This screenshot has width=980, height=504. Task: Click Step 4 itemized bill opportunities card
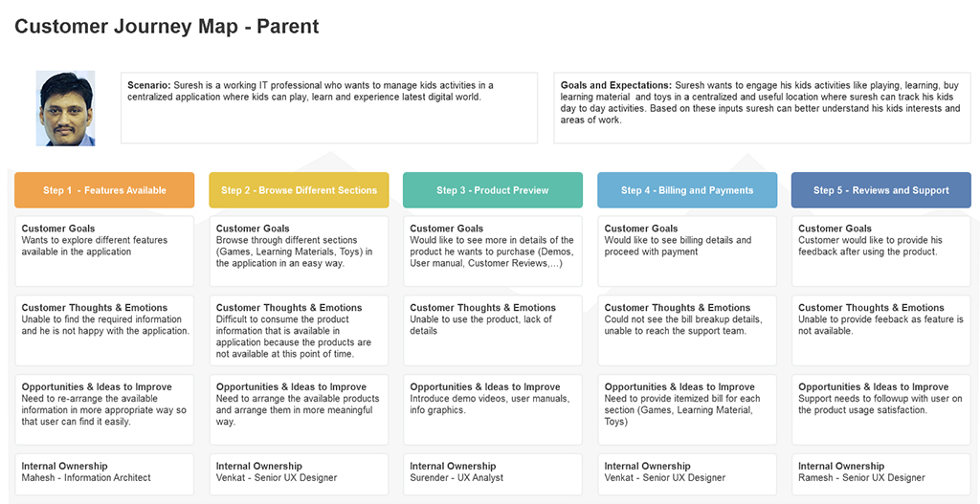(687, 409)
